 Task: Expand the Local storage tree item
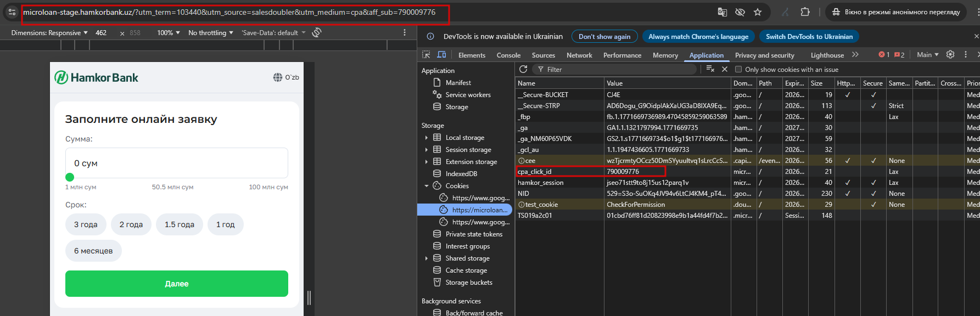pos(427,138)
